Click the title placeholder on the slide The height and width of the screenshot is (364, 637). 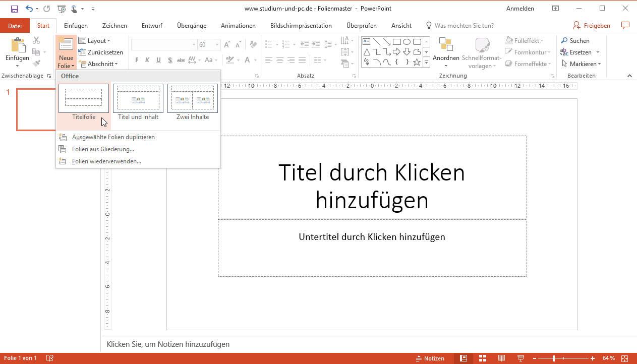tap(372, 177)
